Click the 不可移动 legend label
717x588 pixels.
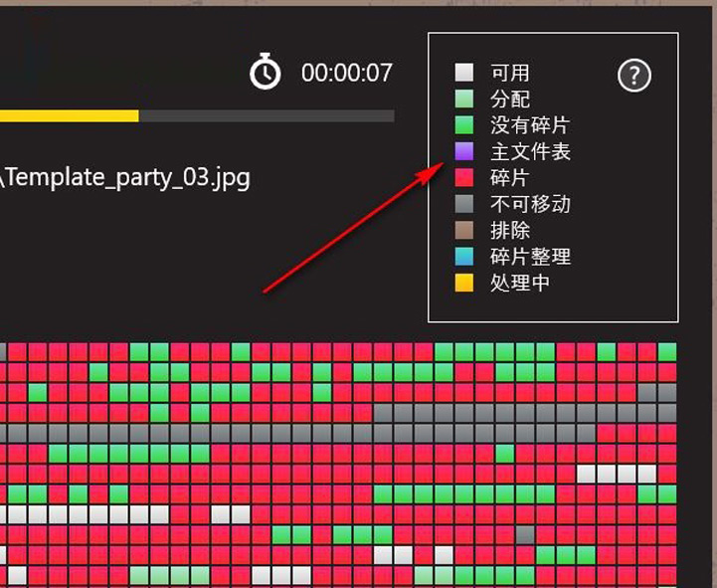tap(530, 204)
